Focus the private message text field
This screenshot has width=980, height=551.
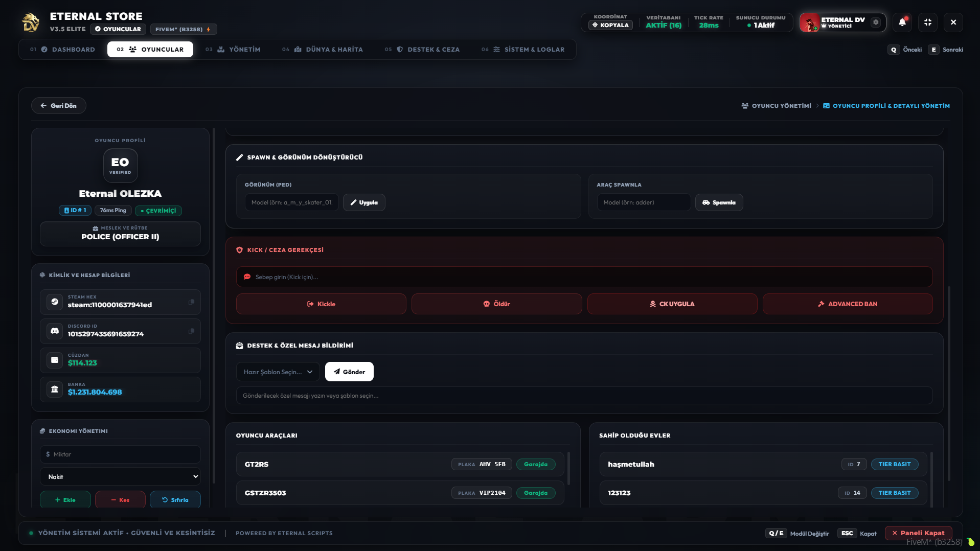click(584, 396)
